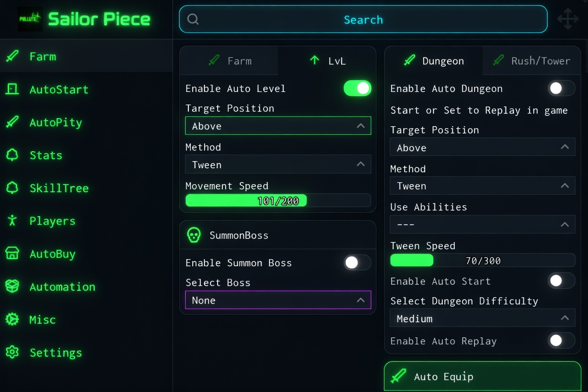Screen dimensions: 588x392
Task: Click the Movement Speed slider bar
Action: pos(278,201)
